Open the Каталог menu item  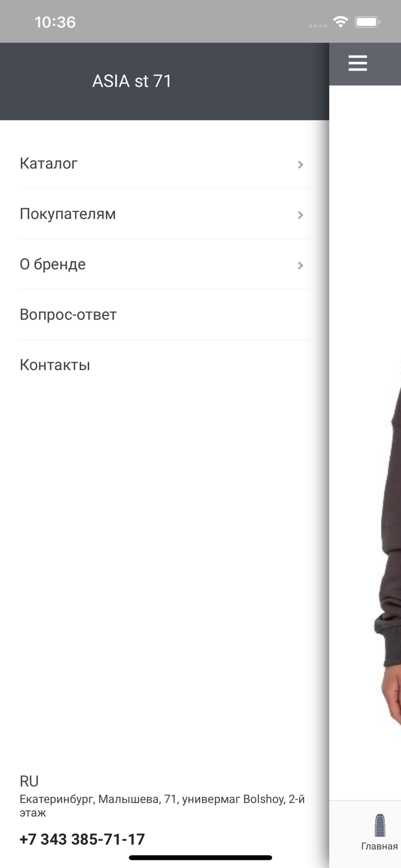pyautogui.click(x=165, y=164)
